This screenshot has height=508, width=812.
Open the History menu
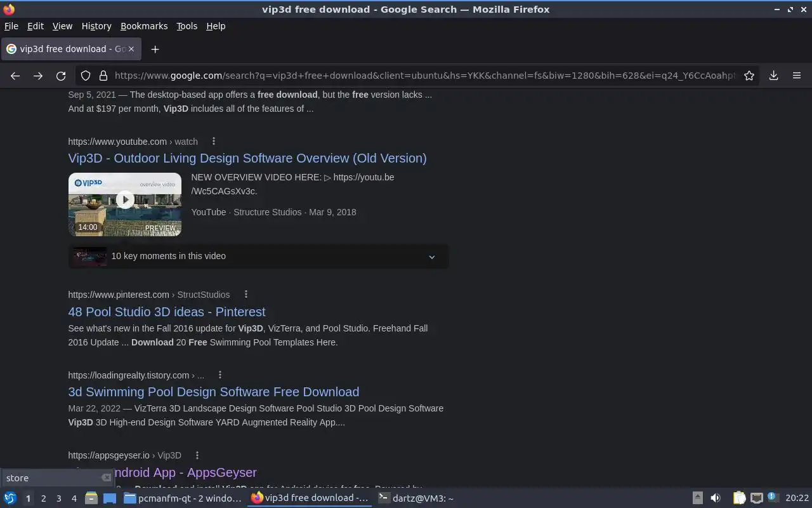coord(96,26)
